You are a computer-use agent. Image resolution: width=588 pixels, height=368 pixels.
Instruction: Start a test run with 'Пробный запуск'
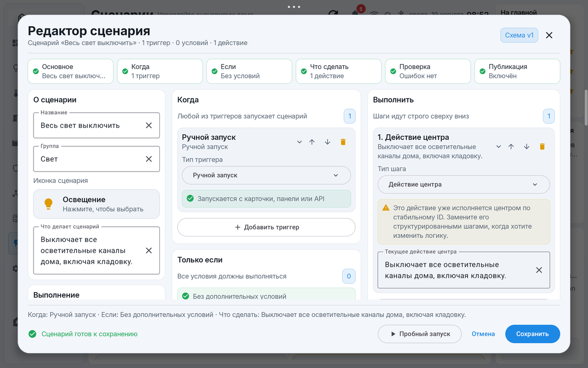pyautogui.click(x=419, y=334)
